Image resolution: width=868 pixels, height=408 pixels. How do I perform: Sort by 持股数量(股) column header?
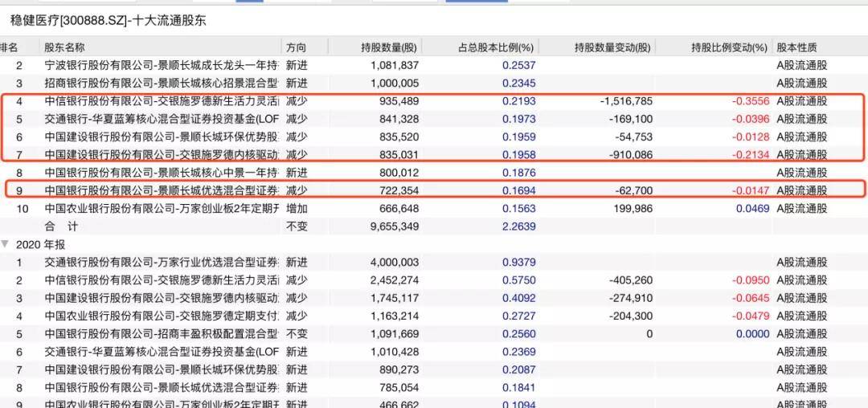pyautogui.click(x=390, y=48)
